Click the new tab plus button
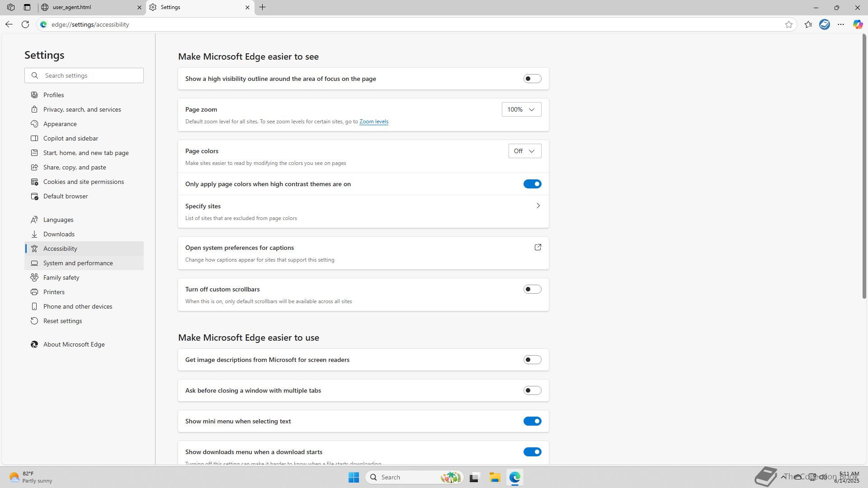This screenshot has width=868, height=488. pyautogui.click(x=263, y=7)
